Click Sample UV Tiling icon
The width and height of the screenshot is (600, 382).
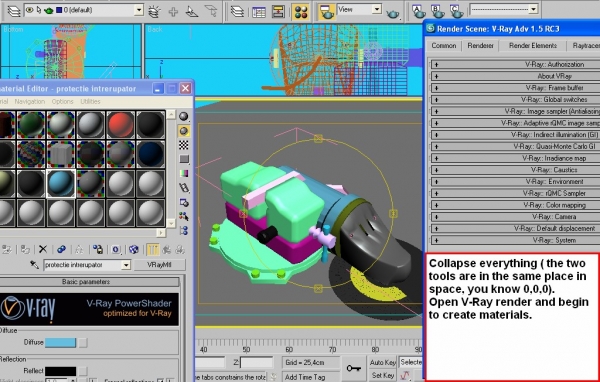click(x=184, y=159)
